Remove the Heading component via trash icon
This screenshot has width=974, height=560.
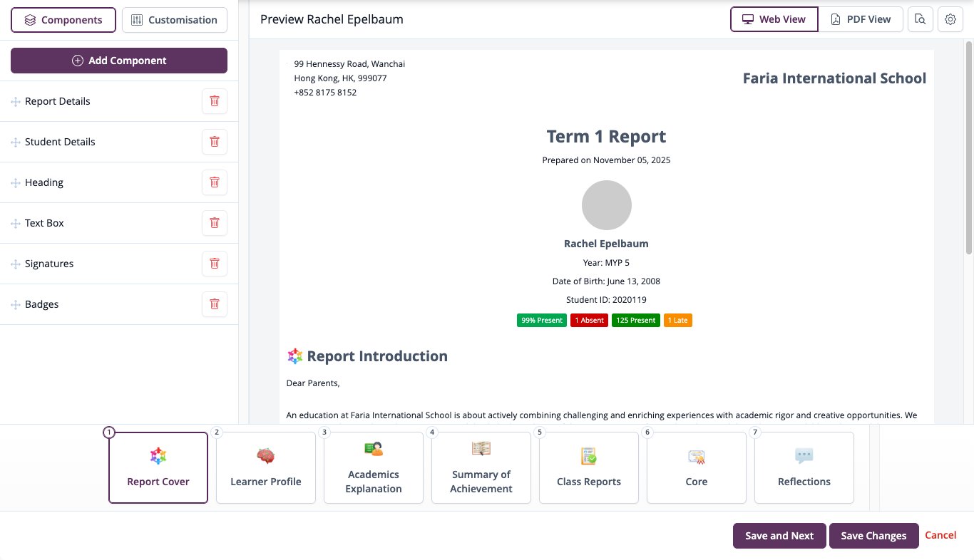coord(215,182)
